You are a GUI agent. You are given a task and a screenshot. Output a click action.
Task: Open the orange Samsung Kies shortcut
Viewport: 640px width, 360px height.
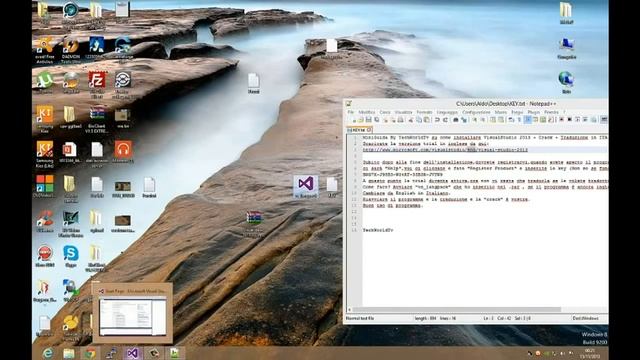tap(45, 118)
